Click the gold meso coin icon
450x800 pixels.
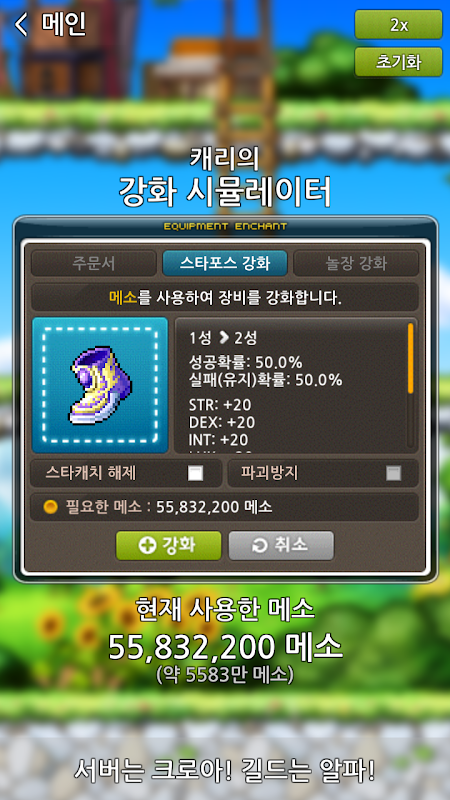click(x=51, y=507)
